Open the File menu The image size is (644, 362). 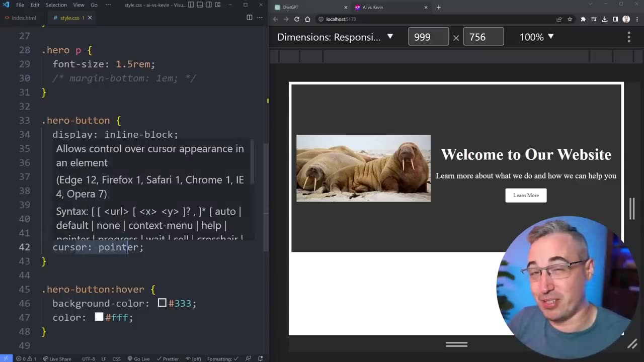[20, 5]
